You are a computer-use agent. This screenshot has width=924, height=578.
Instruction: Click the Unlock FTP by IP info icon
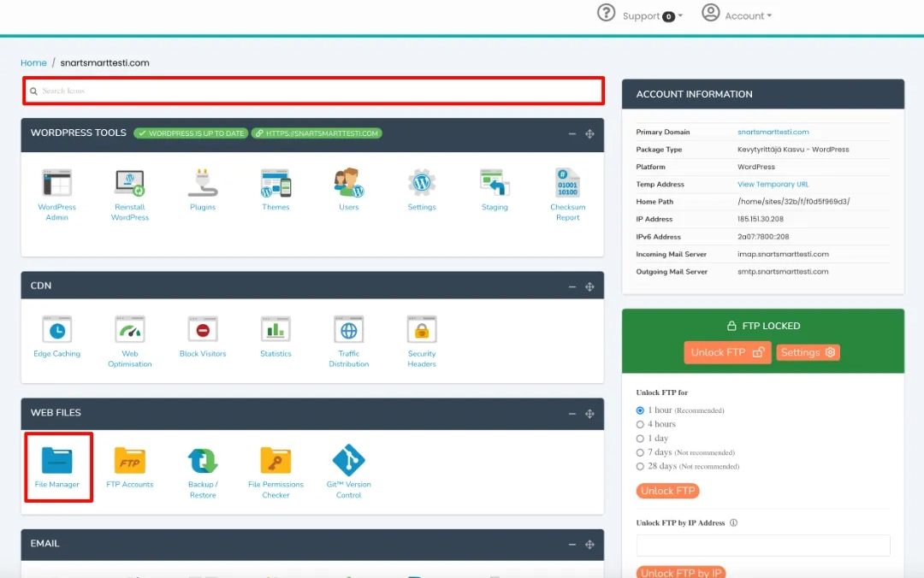pos(734,522)
